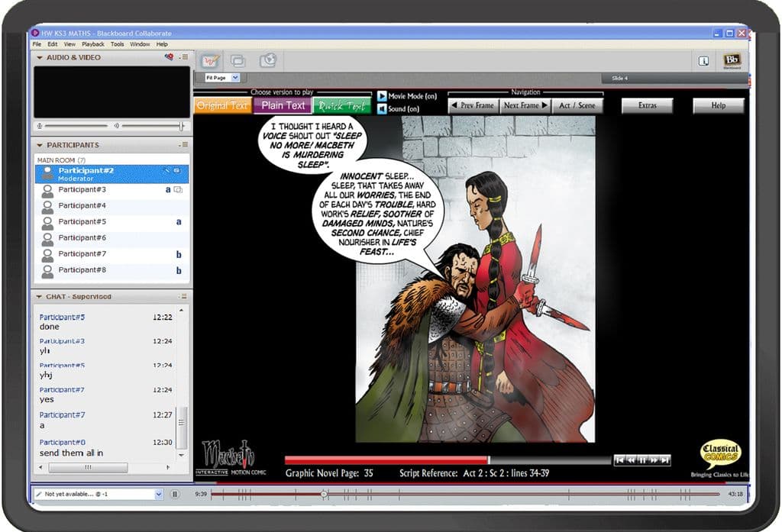Select the Original Text version
The image size is (782, 532).
(x=222, y=105)
